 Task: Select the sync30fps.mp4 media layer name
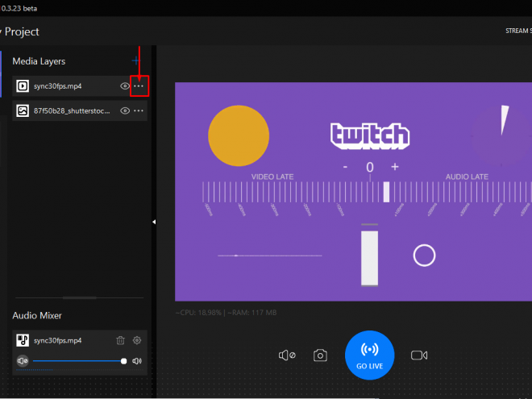point(58,86)
